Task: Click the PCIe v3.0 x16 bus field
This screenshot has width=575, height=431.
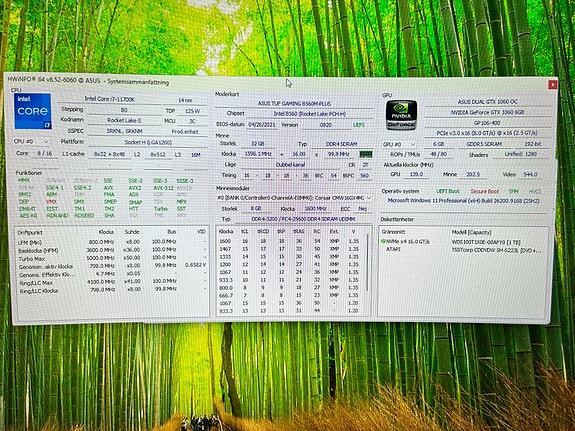Action: pos(488,133)
